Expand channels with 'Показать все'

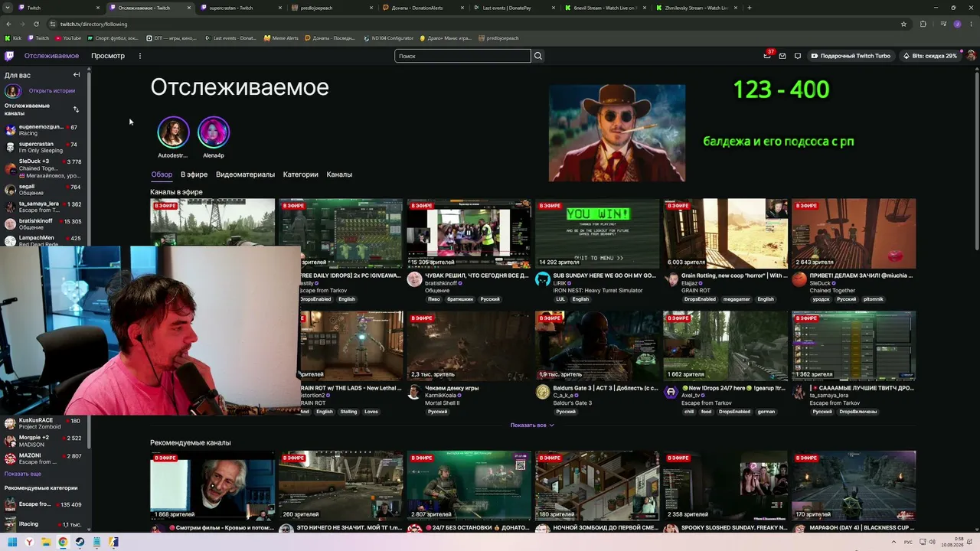tap(532, 425)
